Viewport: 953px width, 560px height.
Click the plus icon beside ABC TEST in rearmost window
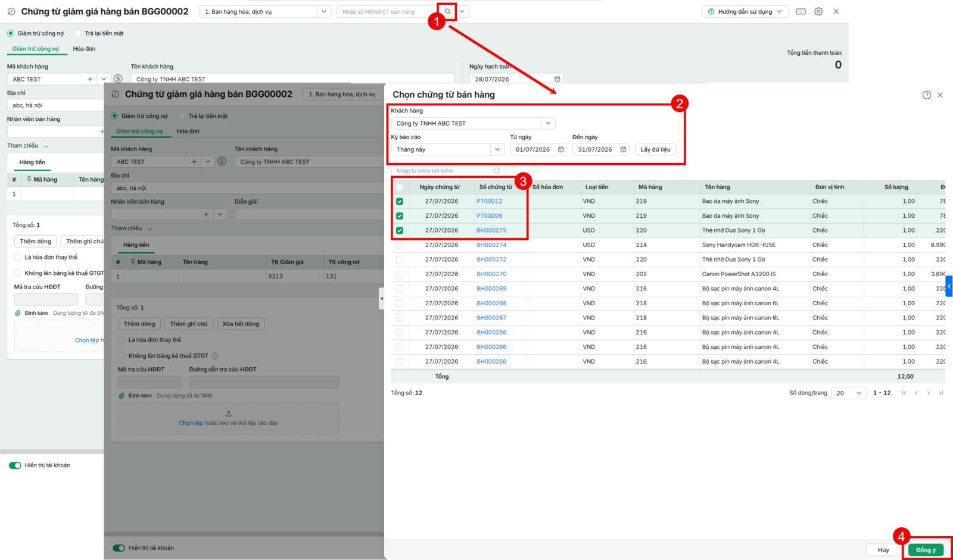[90, 79]
